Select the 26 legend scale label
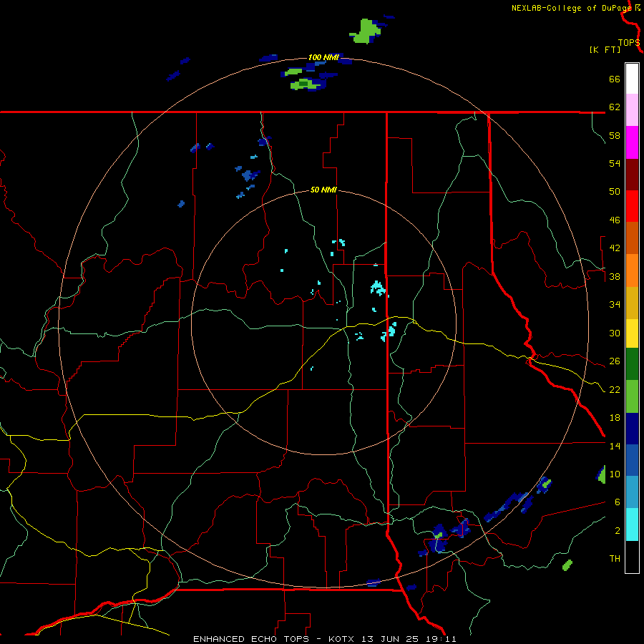 615,361
